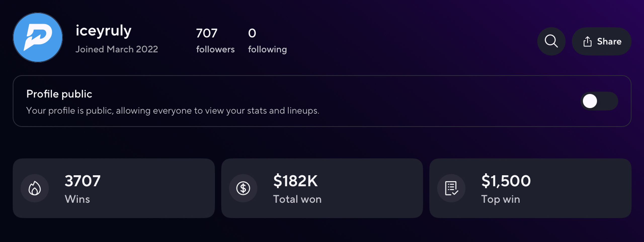
Task: Click the checklist Top win icon
Action: 451,188
